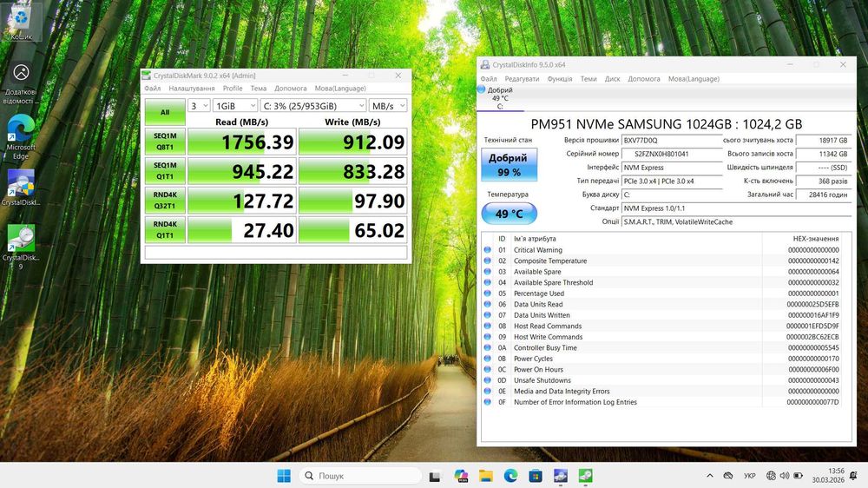Open the CrystalDiskInfo desktop shortcut
Image resolution: width=868 pixels, height=488 pixels.
coord(21,188)
